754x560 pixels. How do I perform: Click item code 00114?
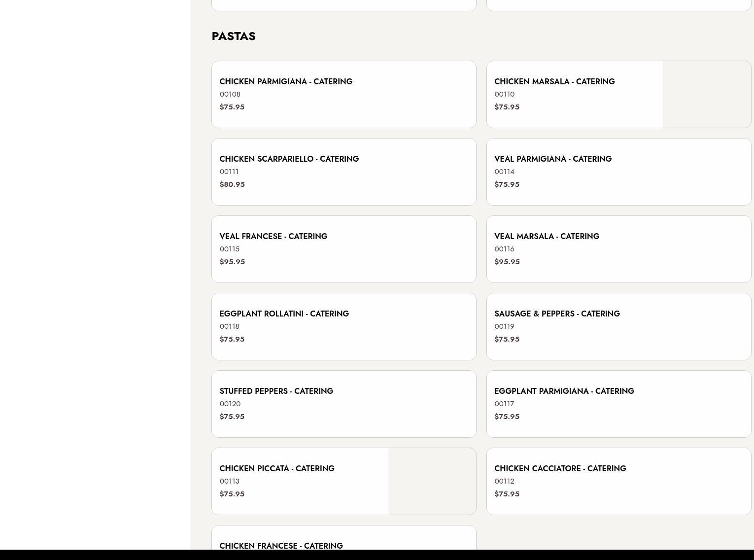point(505,172)
